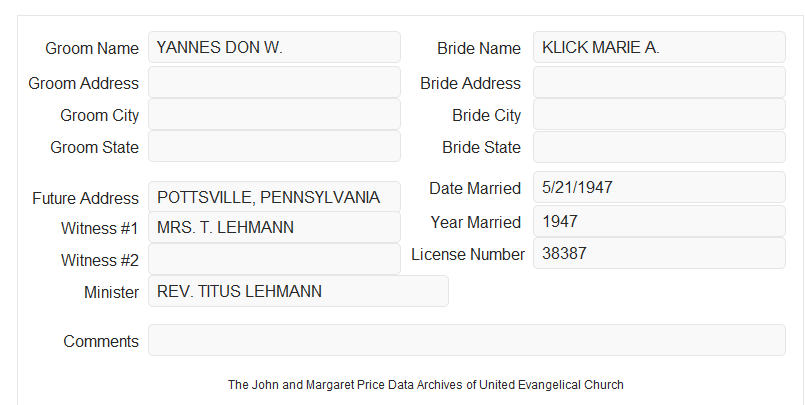
Task: Click the Comments text box
Action: (x=467, y=340)
